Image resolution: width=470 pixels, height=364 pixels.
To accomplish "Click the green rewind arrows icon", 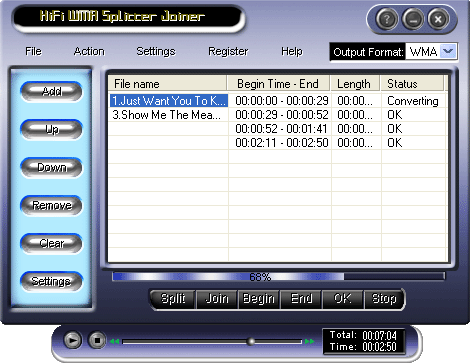I will (x=114, y=341).
